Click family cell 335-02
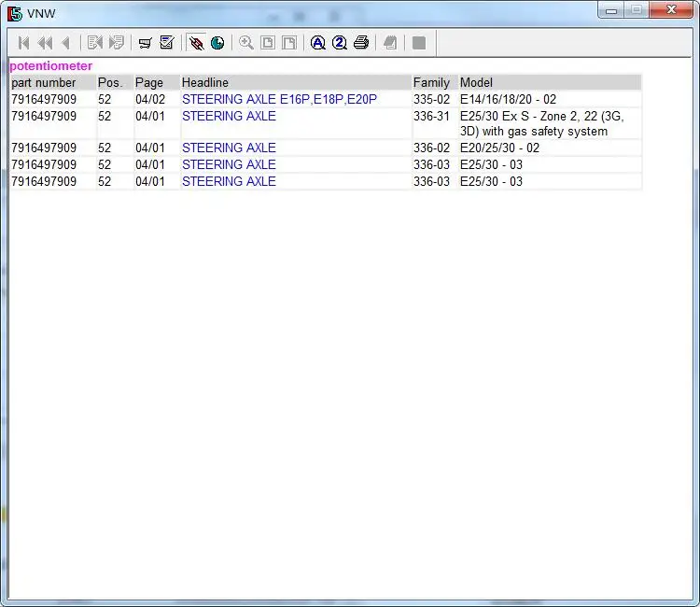This screenshot has width=700, height=607. (431, 99)
